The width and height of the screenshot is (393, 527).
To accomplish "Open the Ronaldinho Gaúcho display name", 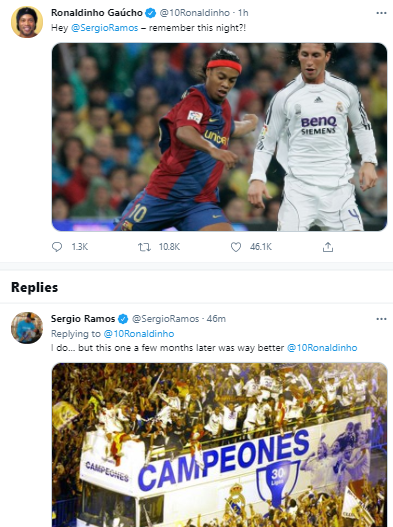I will [97, 13].
